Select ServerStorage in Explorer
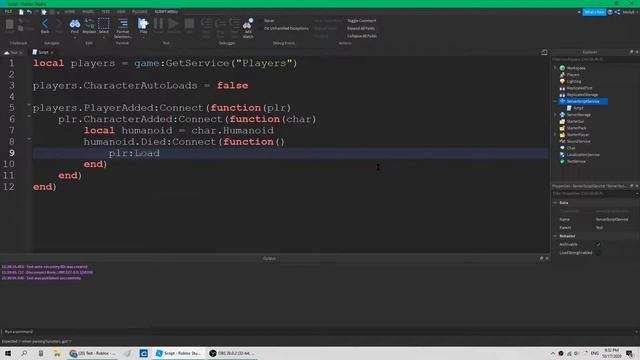This screenshot has width=640, height=360. [x=578, y=115]
